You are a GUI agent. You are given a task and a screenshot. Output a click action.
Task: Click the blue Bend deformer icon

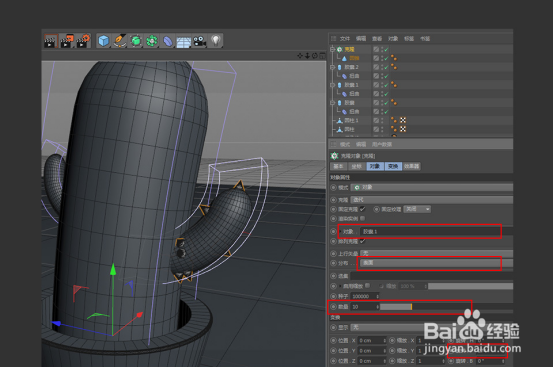tap(168, 41)
